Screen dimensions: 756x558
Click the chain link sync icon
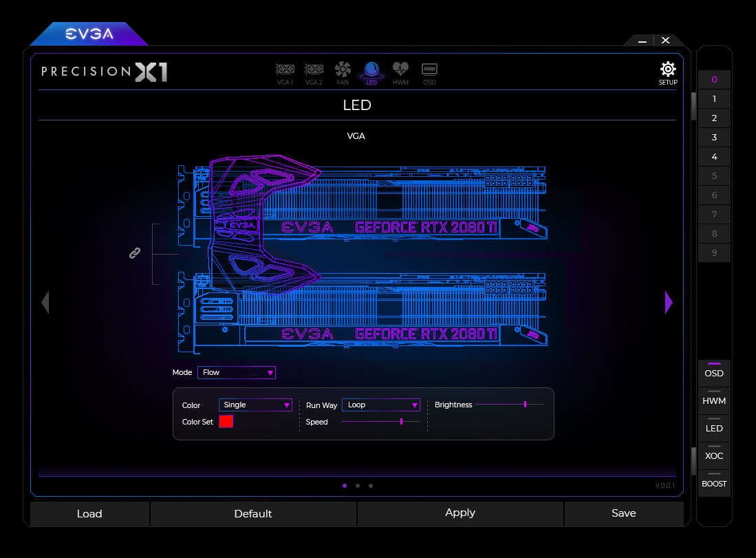[135, 253]
